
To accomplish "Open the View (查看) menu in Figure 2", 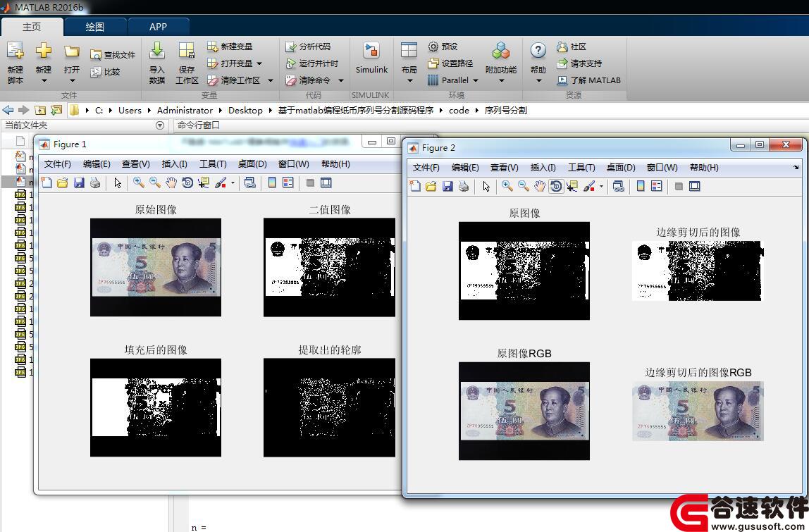I will click(x=504, y=168).
